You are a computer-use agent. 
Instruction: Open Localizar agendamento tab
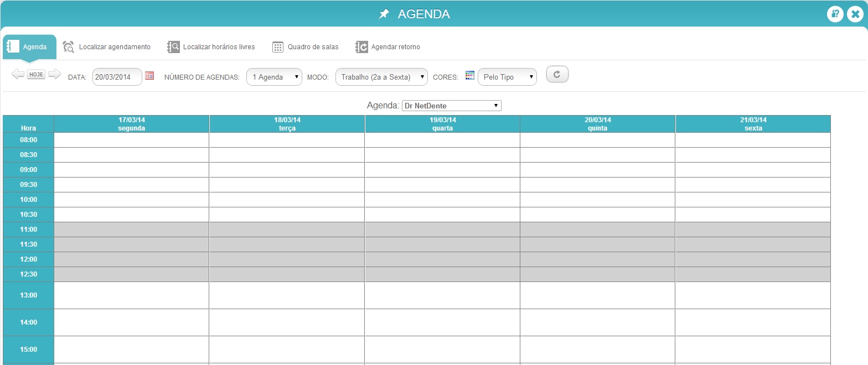coord(115,47)
